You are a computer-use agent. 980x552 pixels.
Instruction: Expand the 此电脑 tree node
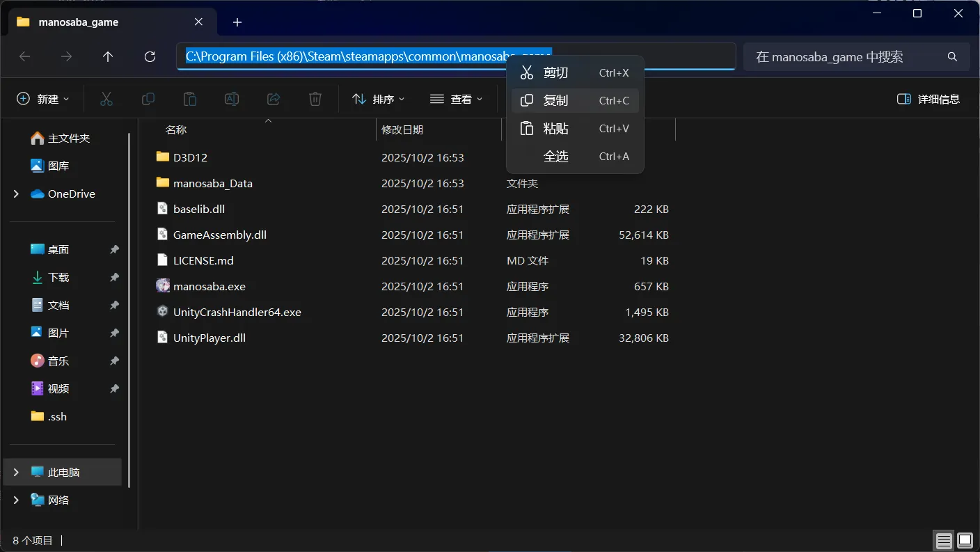click(x=16, y=472)
